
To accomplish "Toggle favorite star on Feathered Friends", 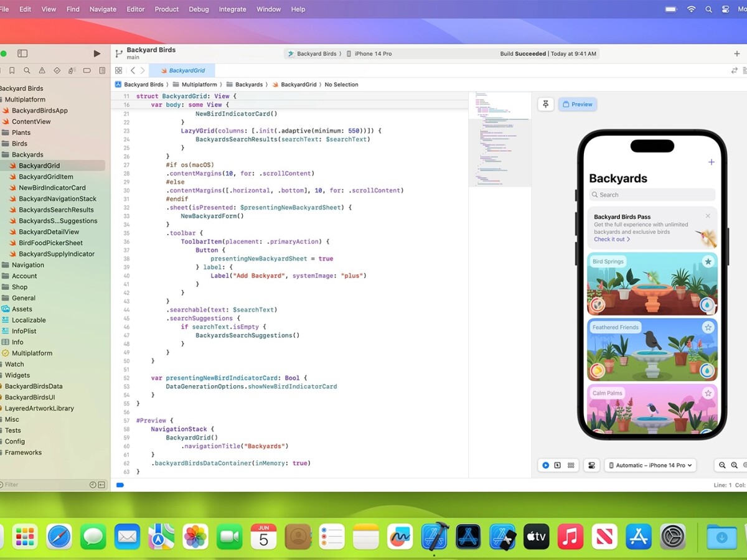I will (708, 327).
